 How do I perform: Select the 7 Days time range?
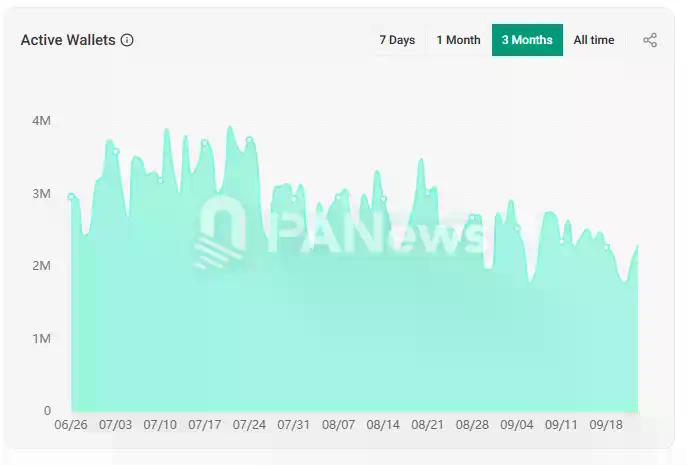pos(397,40)
